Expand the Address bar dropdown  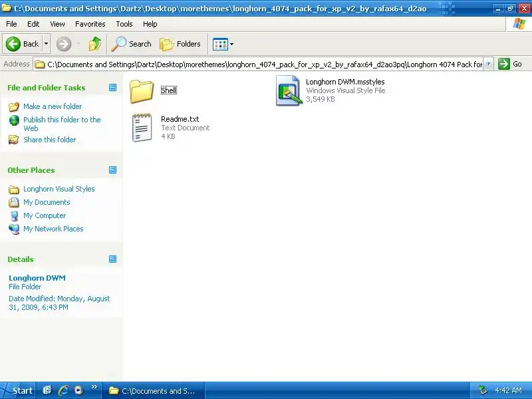click(488, 64)
